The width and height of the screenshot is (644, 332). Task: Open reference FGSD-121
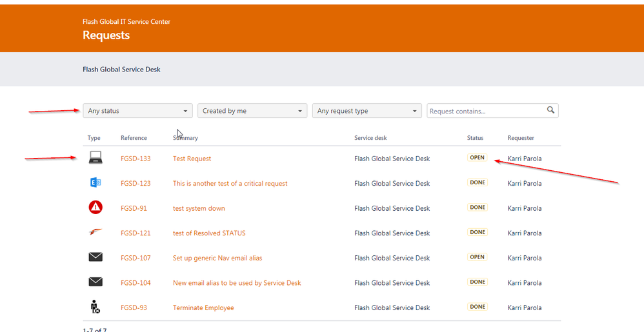coord(136,233)
